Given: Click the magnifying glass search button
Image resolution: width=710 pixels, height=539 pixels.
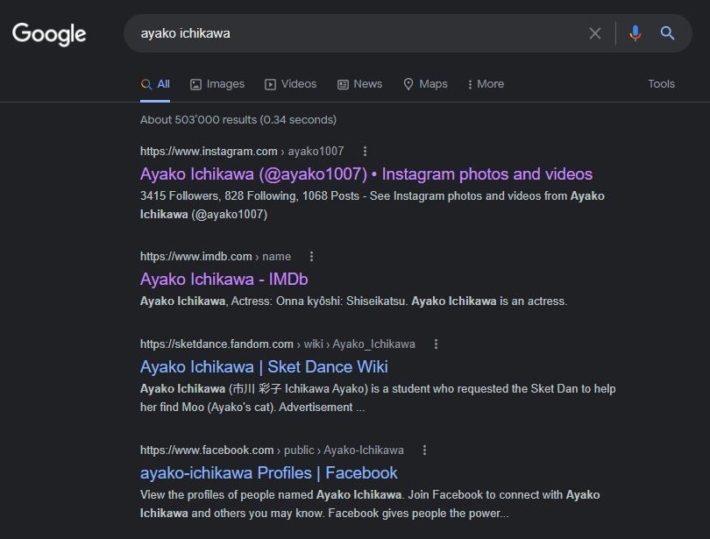Looking at the screenshot, I should click(667, 33).
